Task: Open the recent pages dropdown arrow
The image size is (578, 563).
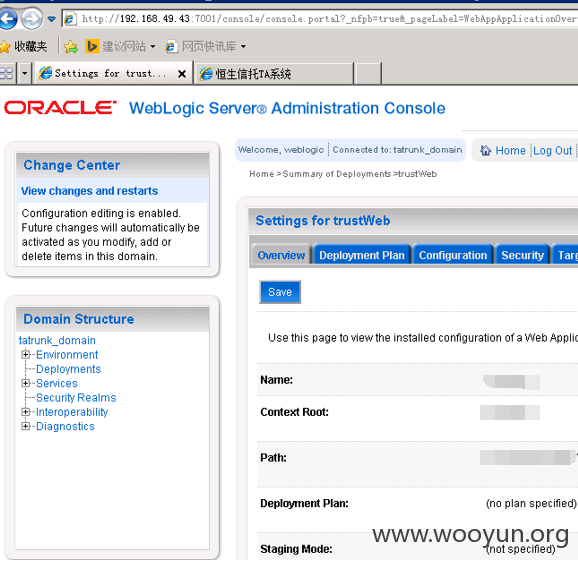Action: [x=52, y=19]
